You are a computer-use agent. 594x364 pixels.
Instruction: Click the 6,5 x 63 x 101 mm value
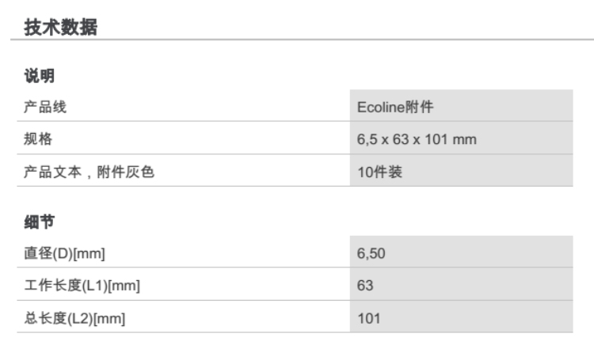tap(417, 139)
